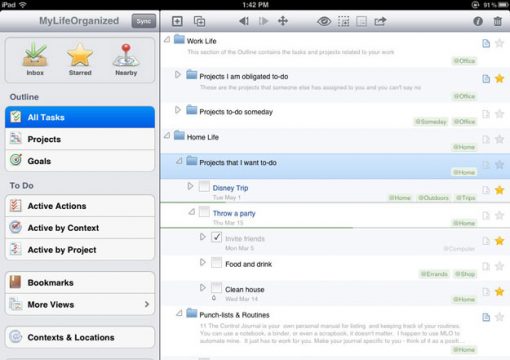This screenshot has width=510, height=360.
Task: Open note icon for Punch-lists & Routines
Action: coord(486,317)
